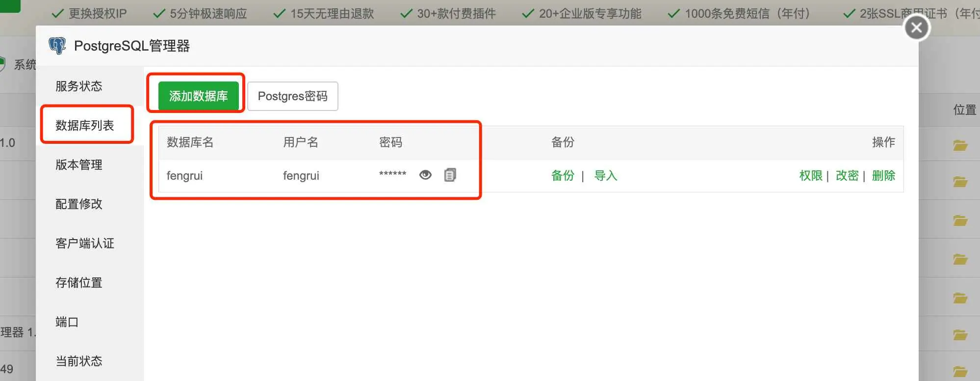Open the 版本管理 sidebar section

click(x=79, y=165)
